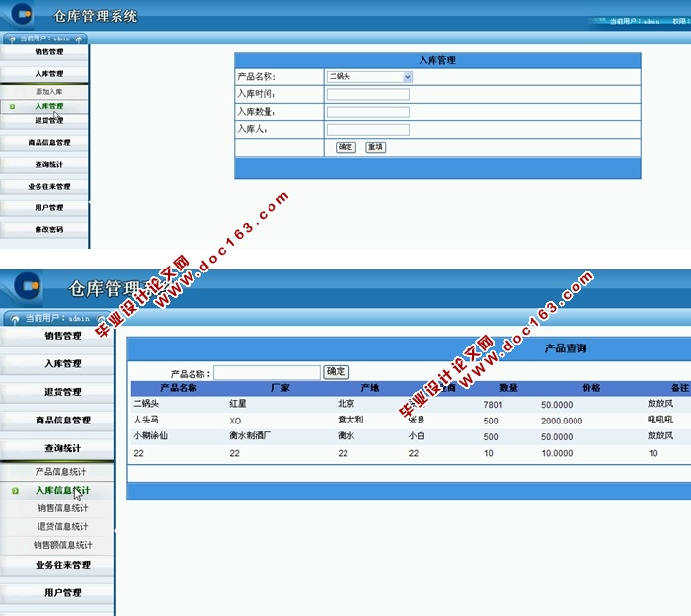
Task: Click the 红星 cell in the table
Action: pyautogui.click(x=238, y=404)
